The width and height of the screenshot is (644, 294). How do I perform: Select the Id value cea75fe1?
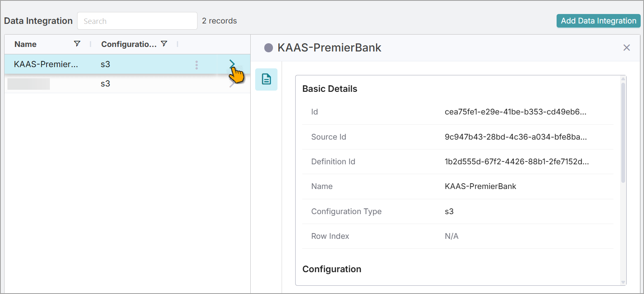515,112
